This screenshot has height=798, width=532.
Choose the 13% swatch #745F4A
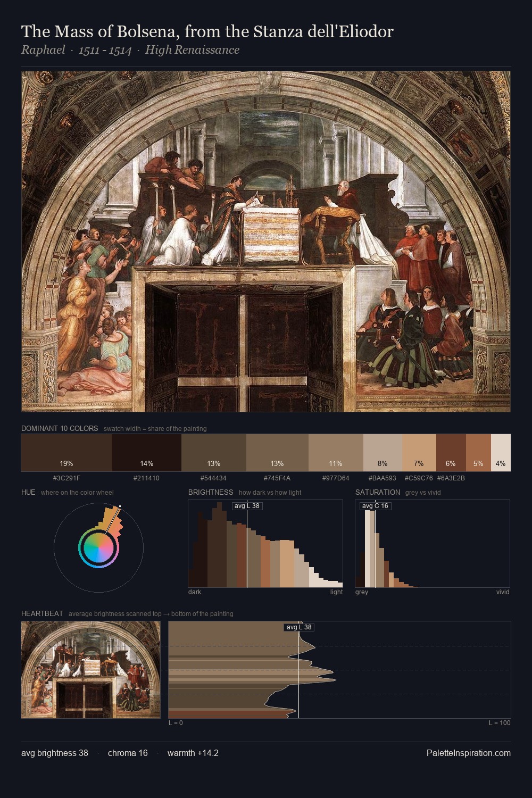[x=277, y=453]
